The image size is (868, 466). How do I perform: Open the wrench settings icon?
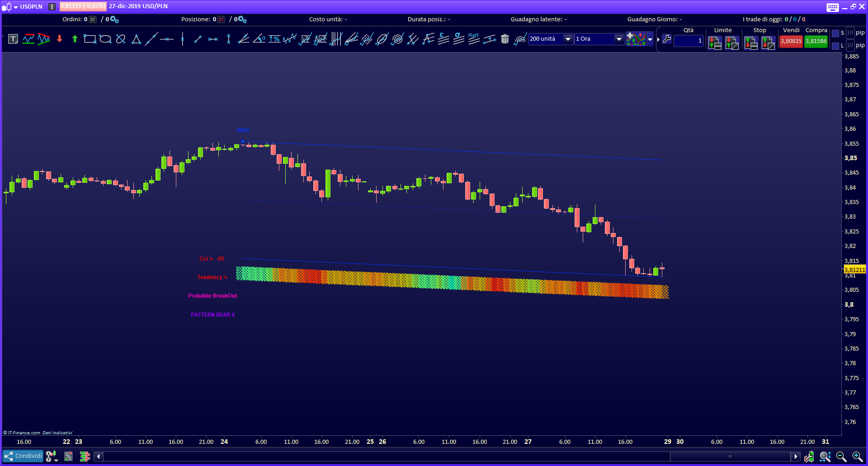667,39
